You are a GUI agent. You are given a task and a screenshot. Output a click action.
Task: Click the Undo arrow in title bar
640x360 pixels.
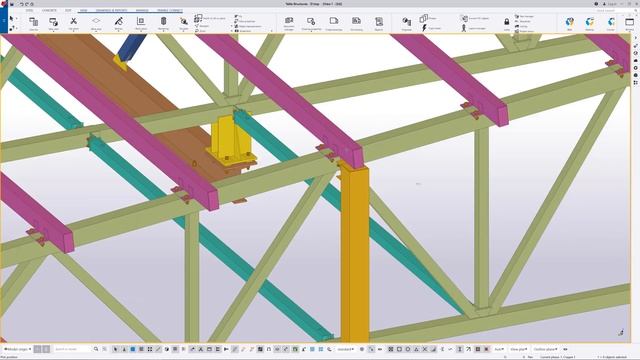(x=21, y=4)
